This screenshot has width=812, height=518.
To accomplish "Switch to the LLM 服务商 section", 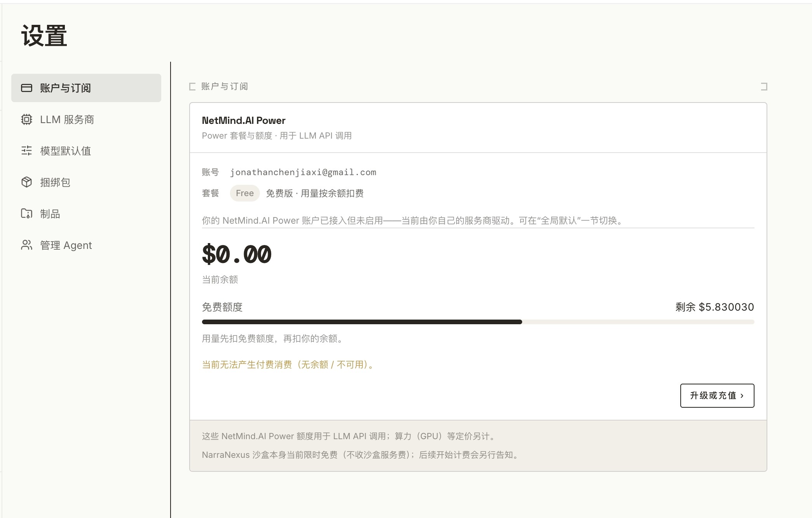I will (86, 120).
